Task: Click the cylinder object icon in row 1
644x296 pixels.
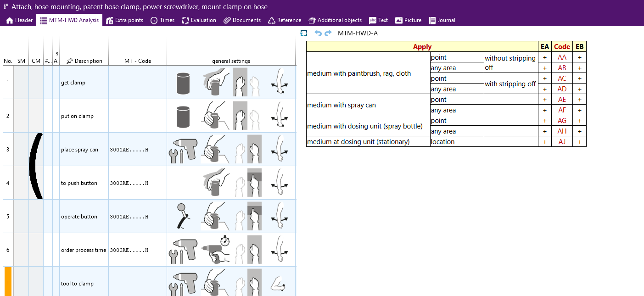Action: click(183, 83)
